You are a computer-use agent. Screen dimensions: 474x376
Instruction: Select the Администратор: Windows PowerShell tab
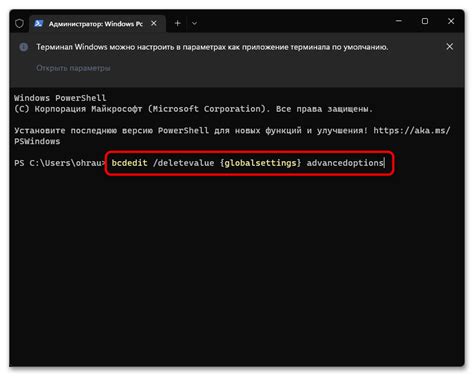98,24
